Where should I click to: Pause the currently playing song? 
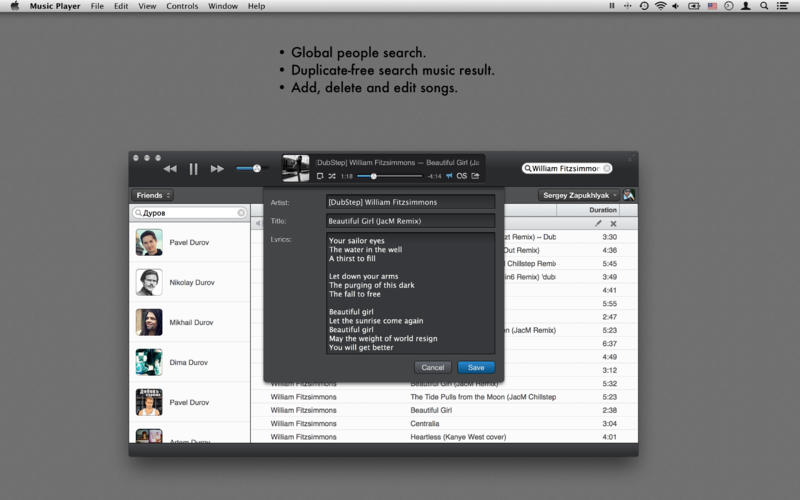click(193, 169)
